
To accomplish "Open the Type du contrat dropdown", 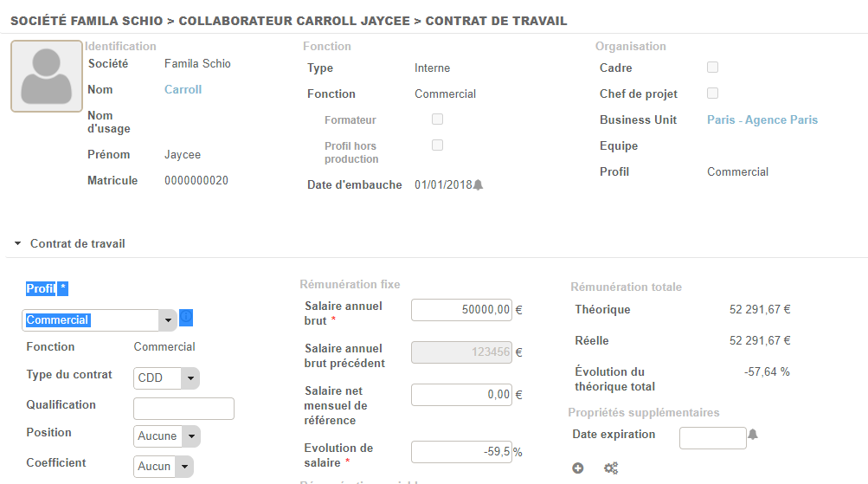I will pos(168,378).
